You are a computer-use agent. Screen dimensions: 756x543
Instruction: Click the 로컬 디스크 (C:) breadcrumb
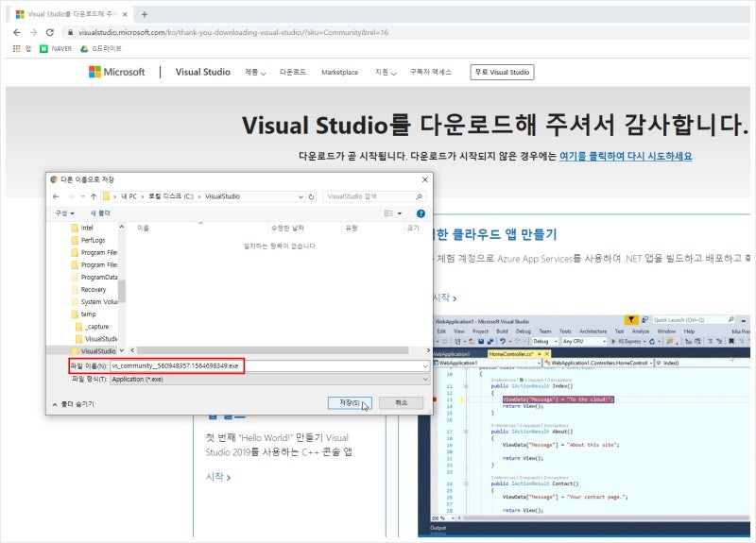171,196
